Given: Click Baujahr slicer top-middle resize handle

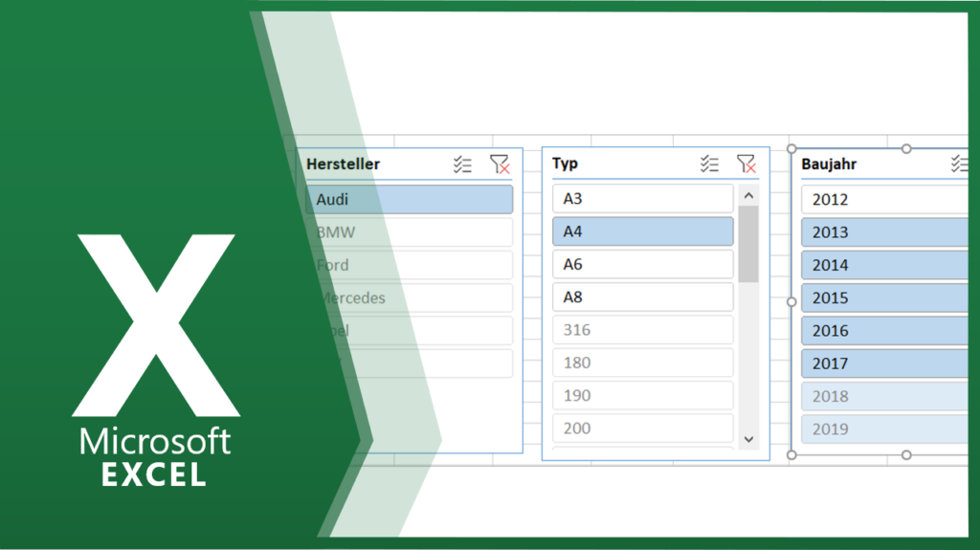Looking at the screenshot, I should [x=906, y=149].
